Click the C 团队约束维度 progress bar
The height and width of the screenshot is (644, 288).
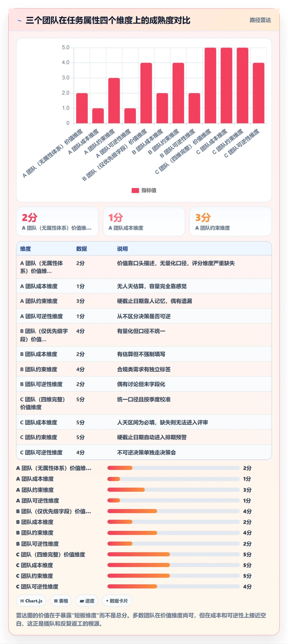173,576
